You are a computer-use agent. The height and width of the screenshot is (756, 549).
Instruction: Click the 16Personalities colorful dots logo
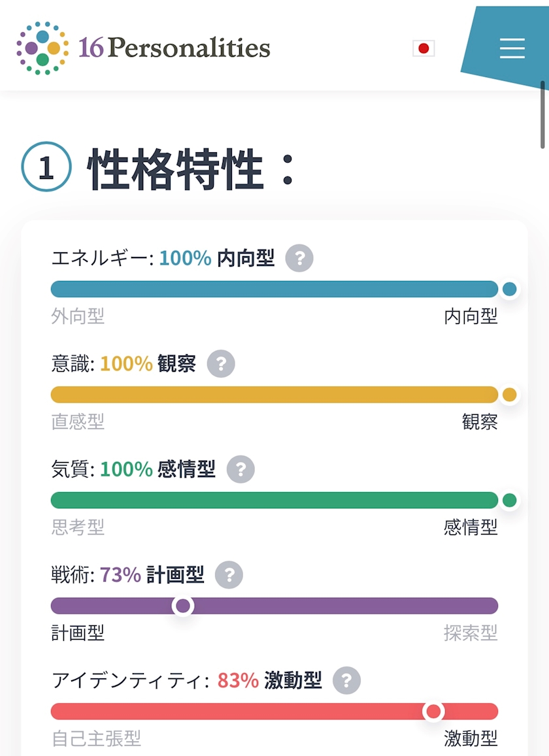pyautogui.click(x=42, y=48)
